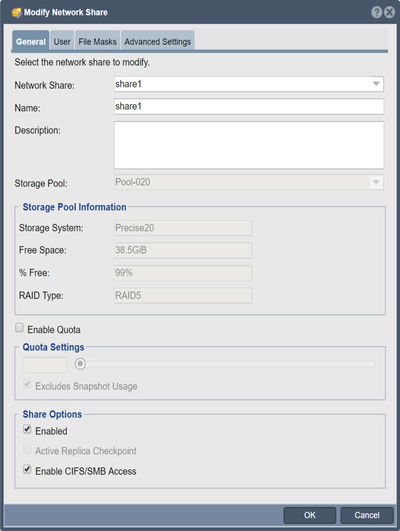Click inside the Description text area
Image resolution: width=400 pixels, height=531 pixels.
pyautogui.click(x=249, y=145)
